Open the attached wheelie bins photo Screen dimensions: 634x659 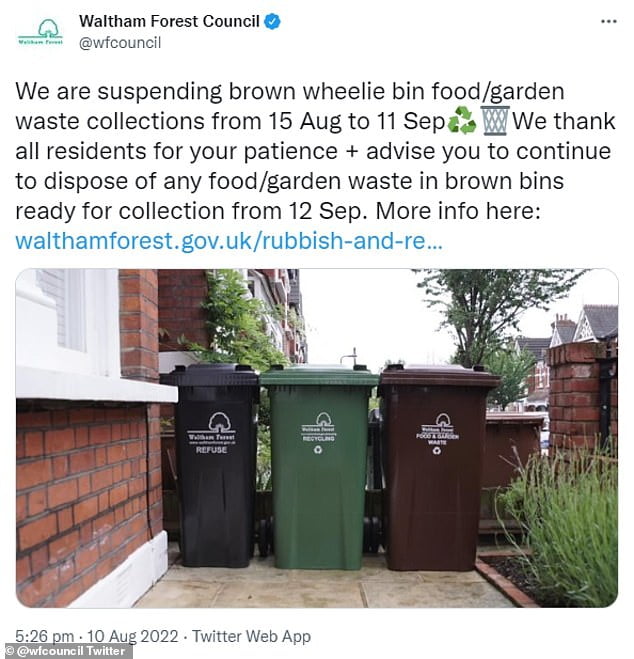[317, 438]
